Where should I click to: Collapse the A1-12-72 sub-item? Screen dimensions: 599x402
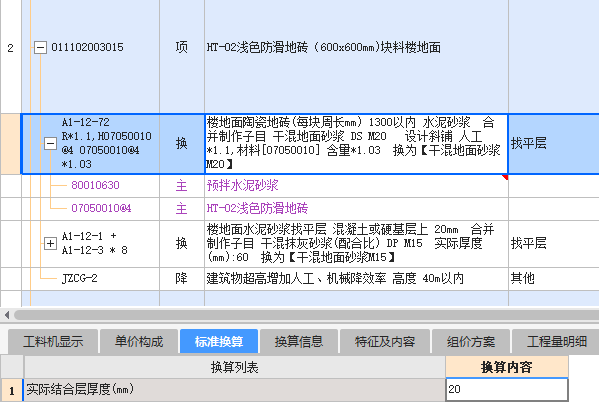(x=50, y=144)
